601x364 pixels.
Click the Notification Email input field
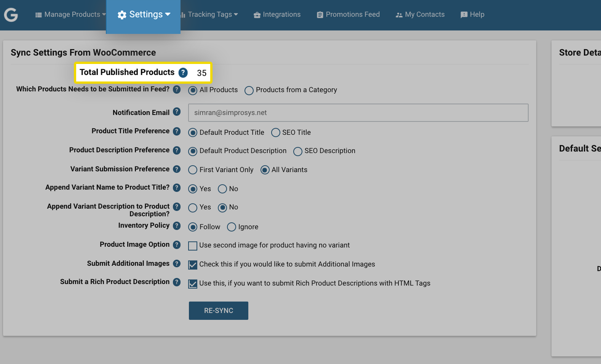click(358, 113)
